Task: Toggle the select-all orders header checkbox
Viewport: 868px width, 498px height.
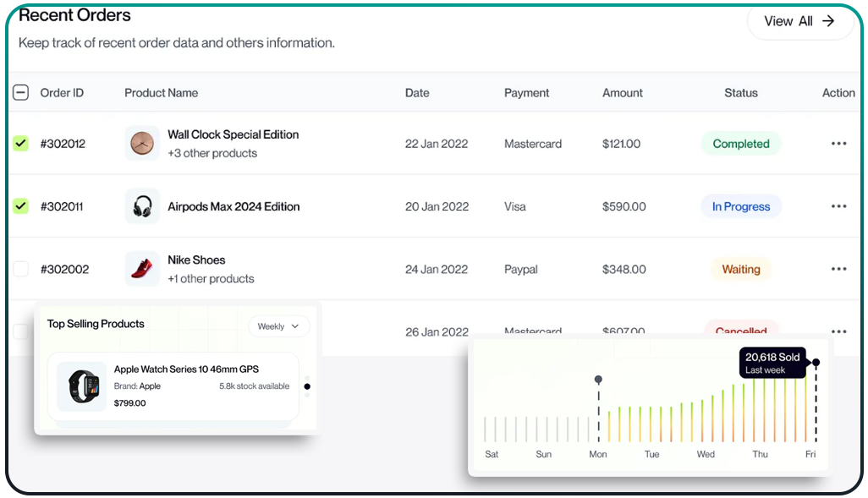Action: coord(21,93)
